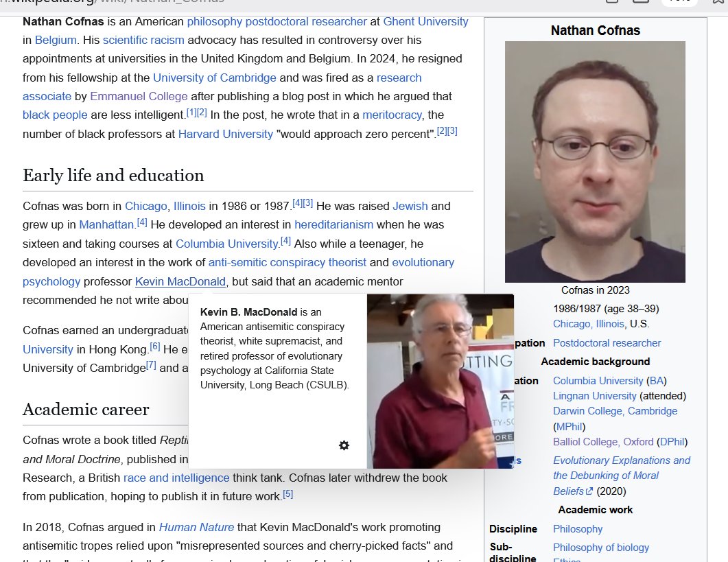728x562 pixels.
Task: Jump to citation [4] after Manhattan
Action: click(x=142, y=222)
